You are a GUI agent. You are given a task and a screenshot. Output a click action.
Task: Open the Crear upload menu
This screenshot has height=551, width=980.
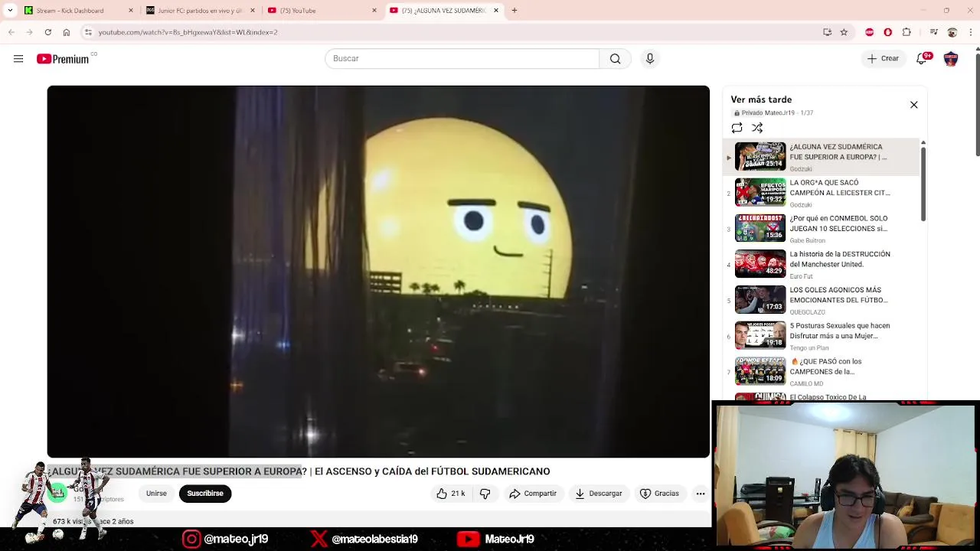pyautogui.click(x=883, y=59)
